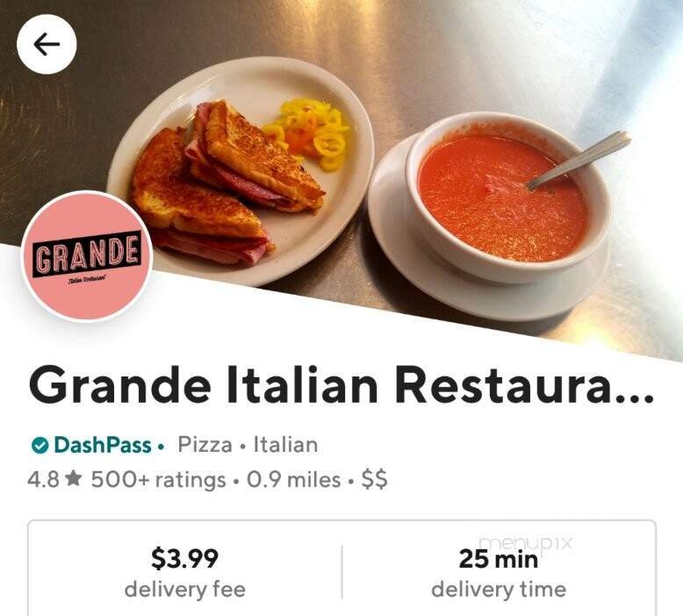The width and height of the screenshot is (683, 616).
Task: Click the grilled sandwich plate image
Action: [x=241, y=172]
